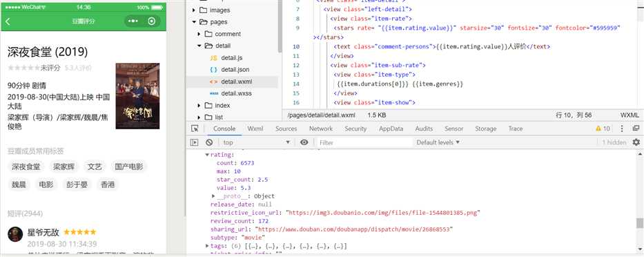644x257 pixels.
Task: Click the JS file icon of detail.js
Action: [x=213, y=57]
